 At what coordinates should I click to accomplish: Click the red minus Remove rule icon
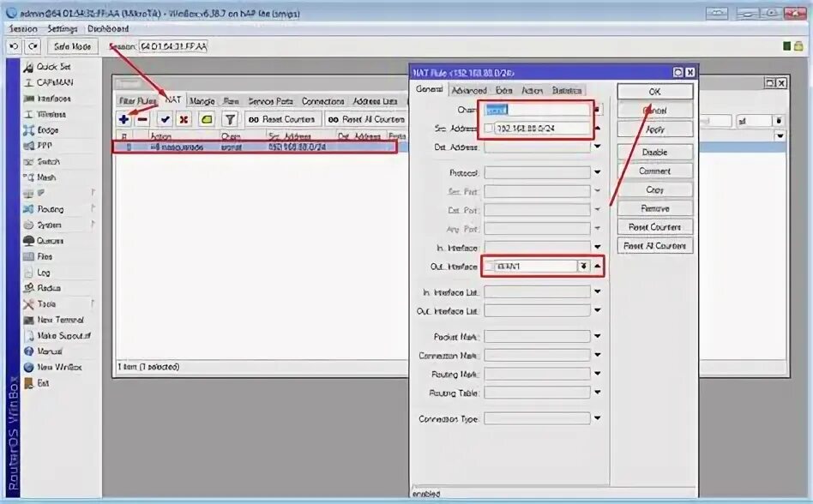[x=142, y=120]
